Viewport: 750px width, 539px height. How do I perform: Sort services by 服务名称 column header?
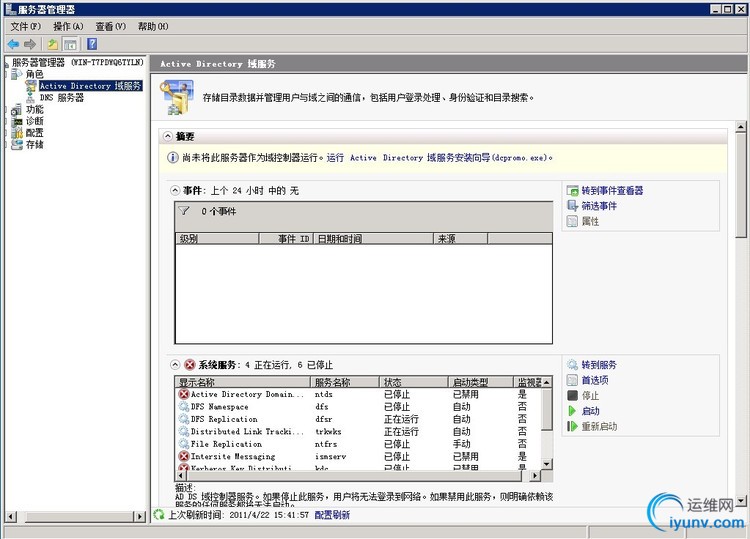(345, 382)
